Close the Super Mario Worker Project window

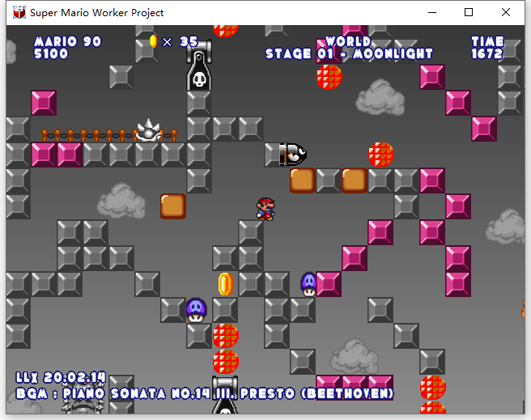tap(506, 12)
